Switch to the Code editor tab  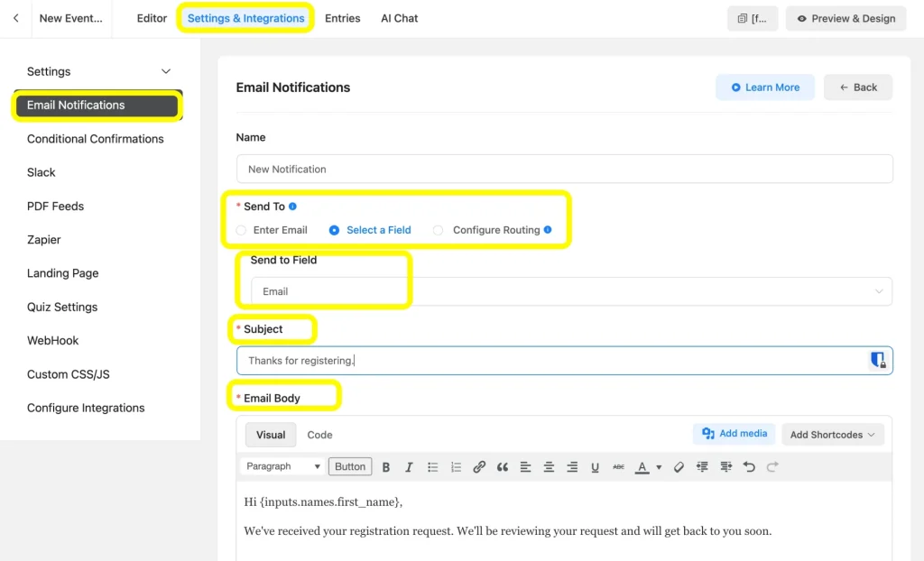tap(320, 435)
